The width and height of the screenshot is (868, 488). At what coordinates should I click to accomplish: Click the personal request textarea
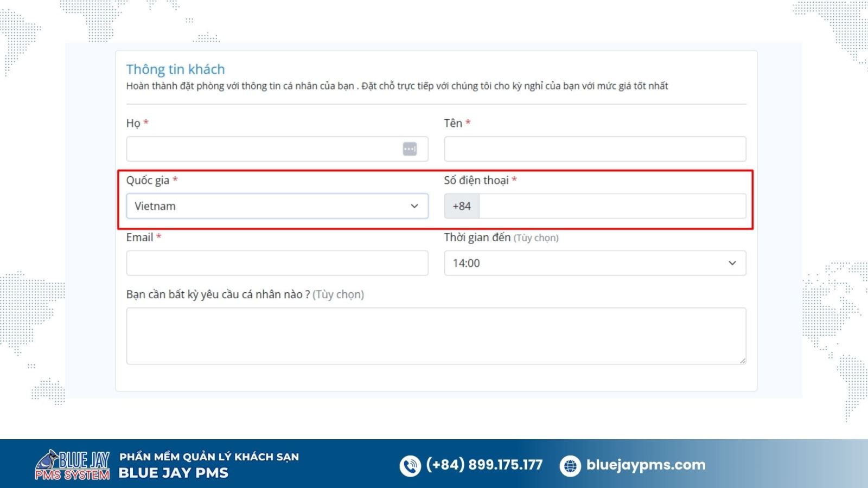pyautogui.click(x=436, y=336)
